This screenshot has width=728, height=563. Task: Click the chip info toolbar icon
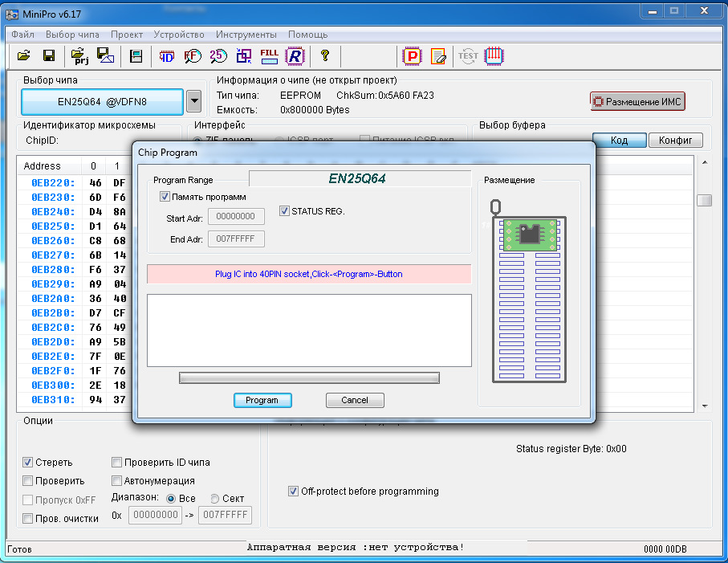tap(136, 56)
